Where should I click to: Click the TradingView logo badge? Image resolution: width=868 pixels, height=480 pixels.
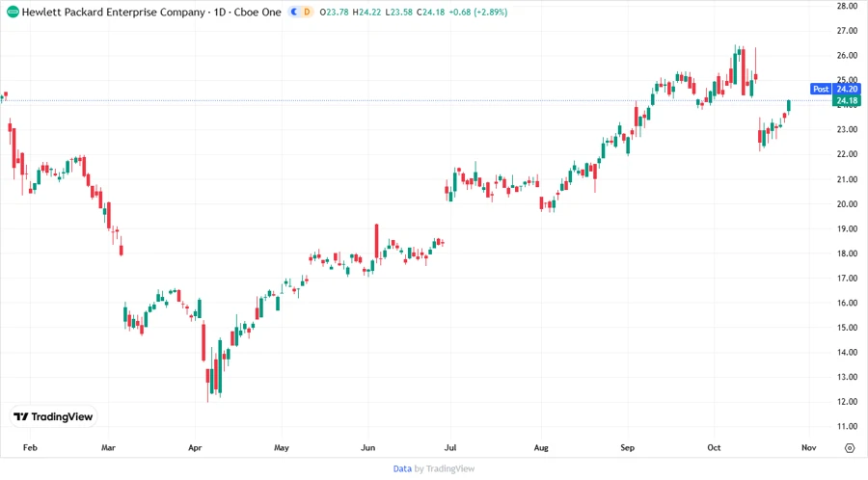click(x=54, y=417)
